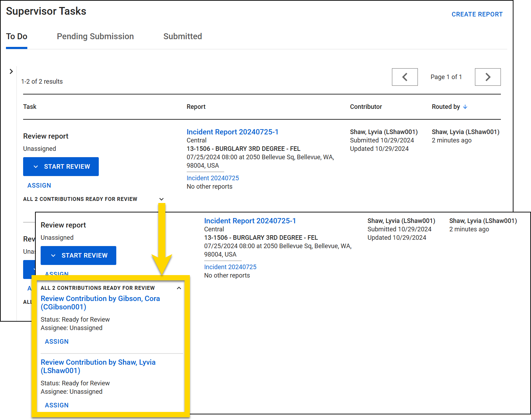This screenshot has height=420, width=531.
Task: Click ASSIGN under Gibson's contribution
Action: tap(56, 341)
